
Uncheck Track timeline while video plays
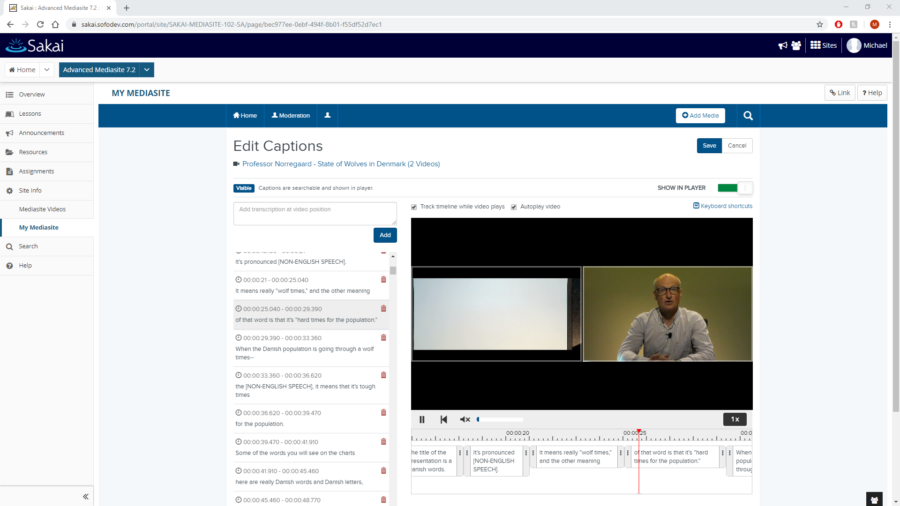[x=414, y=207]
